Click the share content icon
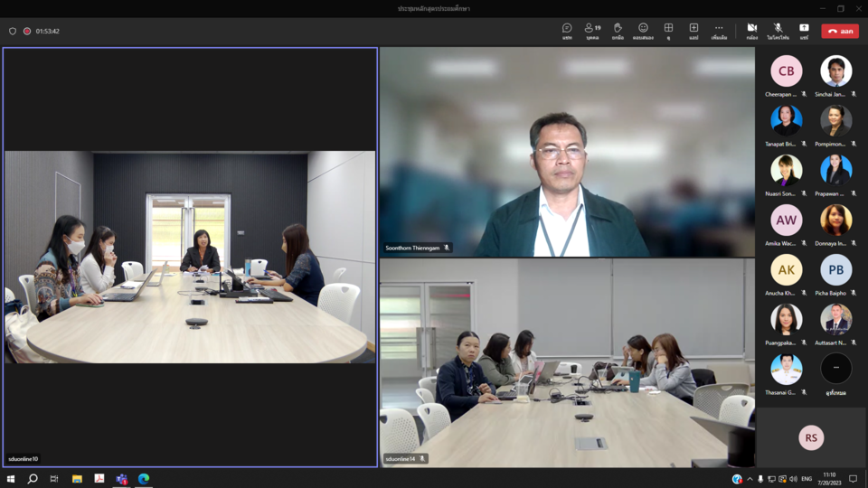This screenshot has width=868, height=488. pyautogui.click(x=804, y=31)
